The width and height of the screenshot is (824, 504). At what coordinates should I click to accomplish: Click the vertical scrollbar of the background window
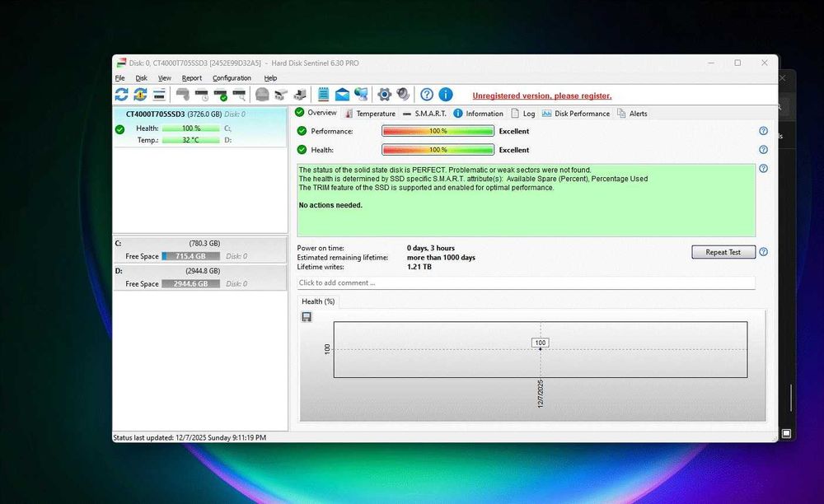tap(791, 398)
